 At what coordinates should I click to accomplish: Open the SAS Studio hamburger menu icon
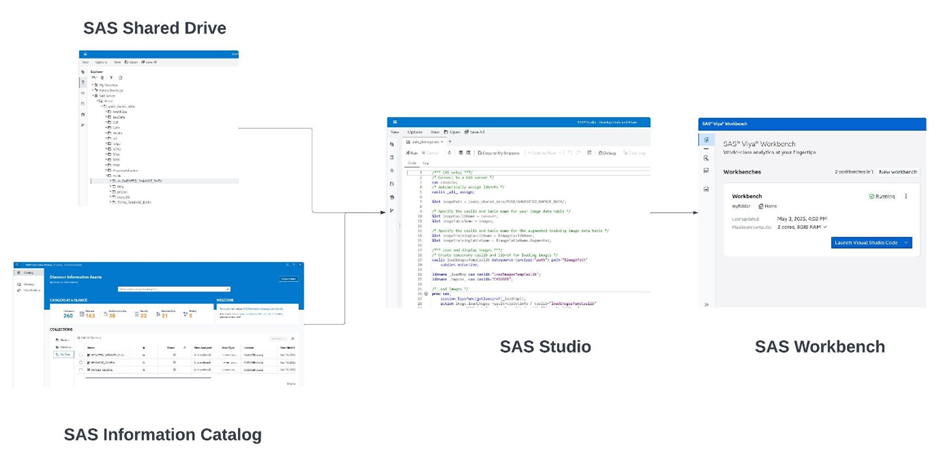pyautogui.click(x=395, y=122)
